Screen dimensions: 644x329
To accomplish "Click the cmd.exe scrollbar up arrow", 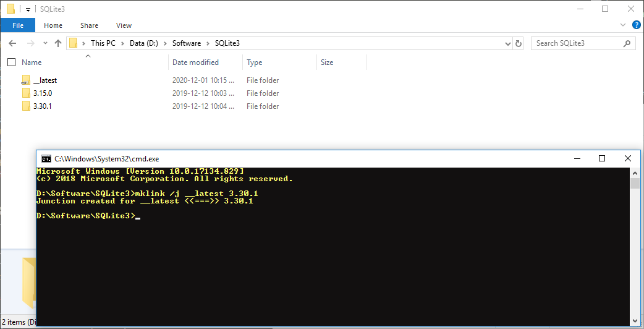I will [635, 173].
